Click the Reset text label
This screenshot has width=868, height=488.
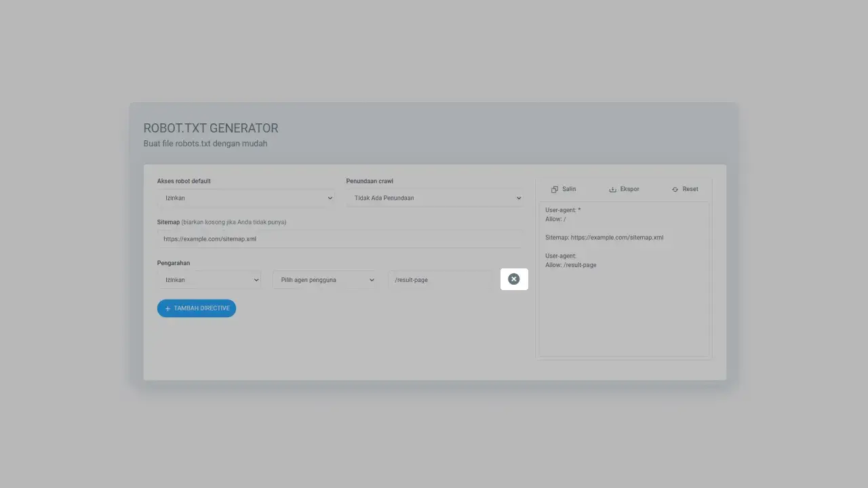(x=690, y=189)
